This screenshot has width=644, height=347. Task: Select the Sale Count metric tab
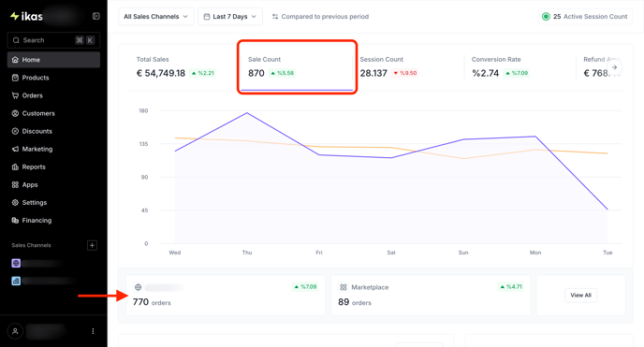click(297, 67)
